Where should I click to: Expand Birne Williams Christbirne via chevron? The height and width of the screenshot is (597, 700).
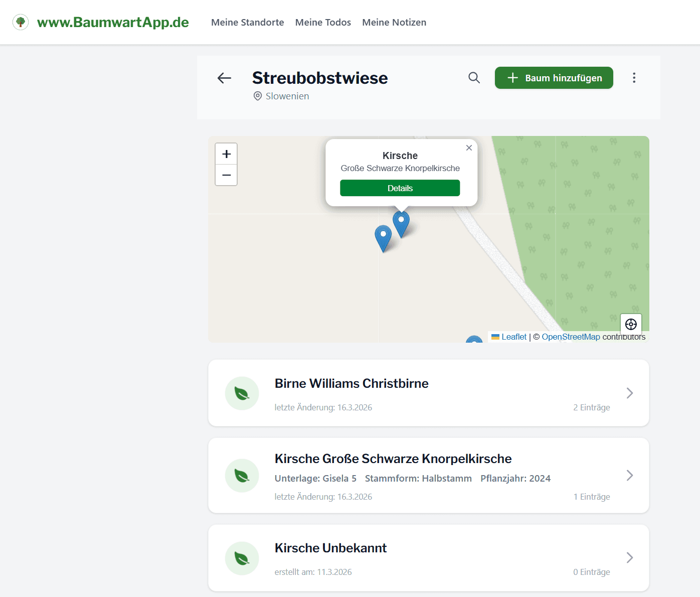pos(630,393)
